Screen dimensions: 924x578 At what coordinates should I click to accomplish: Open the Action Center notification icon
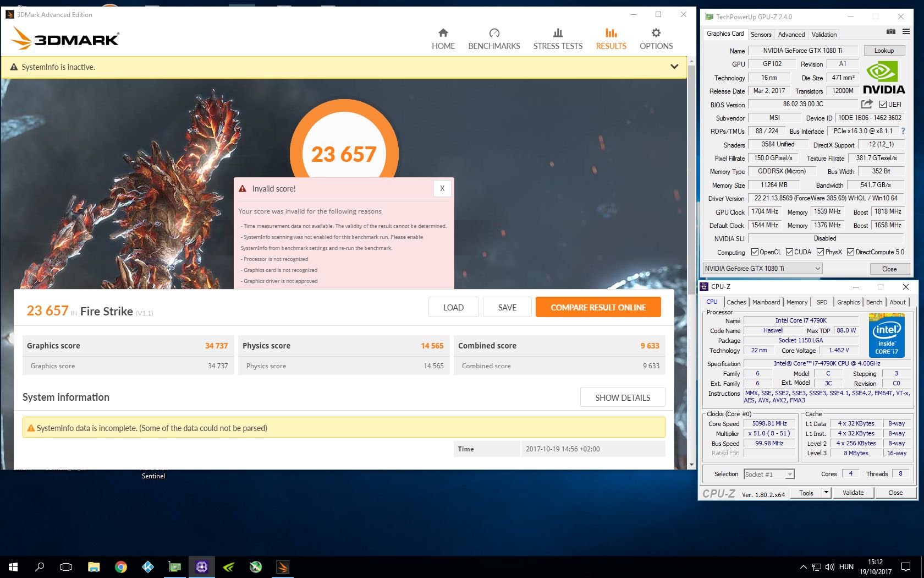point(905,567)
